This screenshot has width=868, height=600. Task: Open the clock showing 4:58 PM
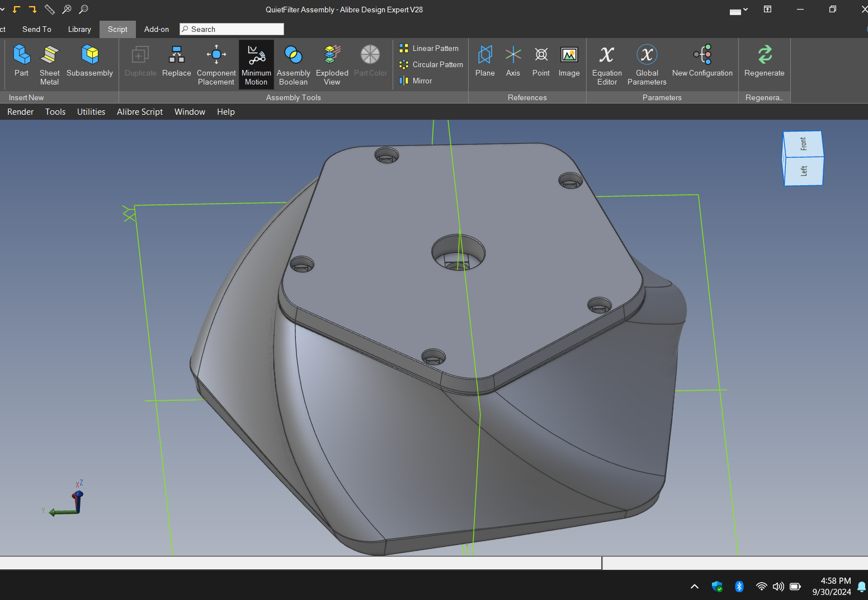832,586
